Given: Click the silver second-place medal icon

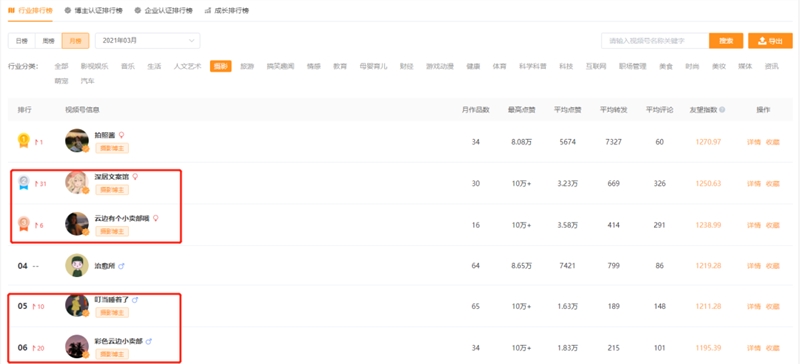Looking at the screenshot, I should [x=23, y=182].
